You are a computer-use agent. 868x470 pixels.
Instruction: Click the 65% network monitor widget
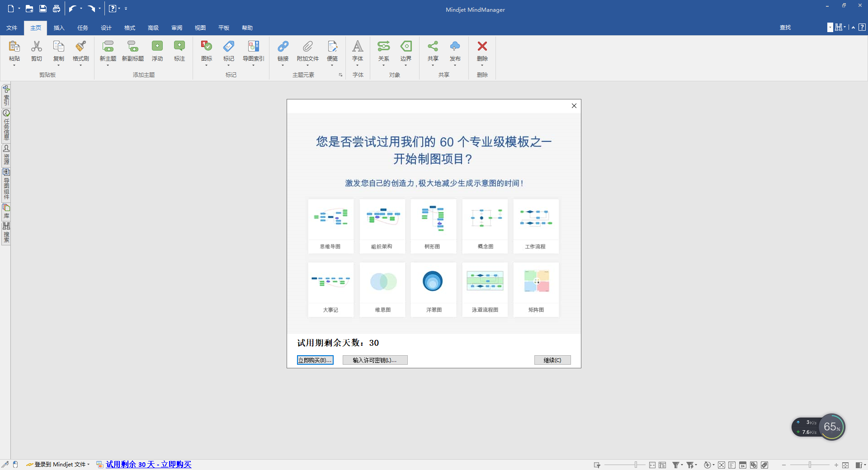click(832, 427)
